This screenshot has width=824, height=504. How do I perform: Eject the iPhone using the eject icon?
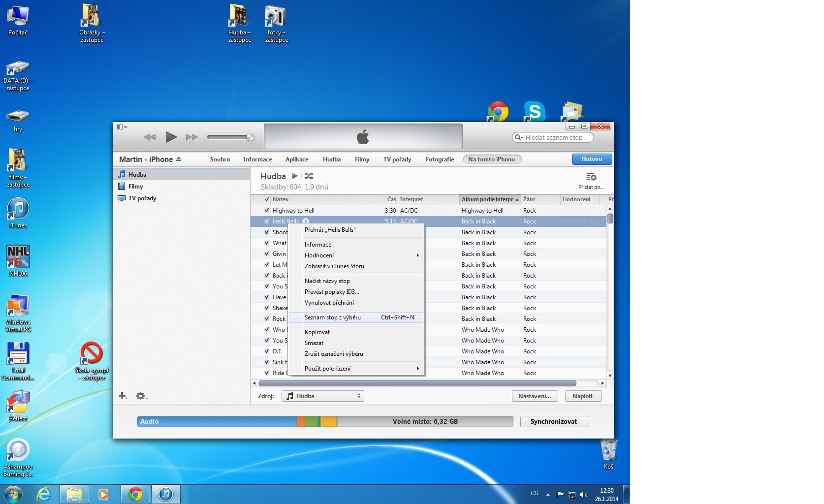pos(179,159)
